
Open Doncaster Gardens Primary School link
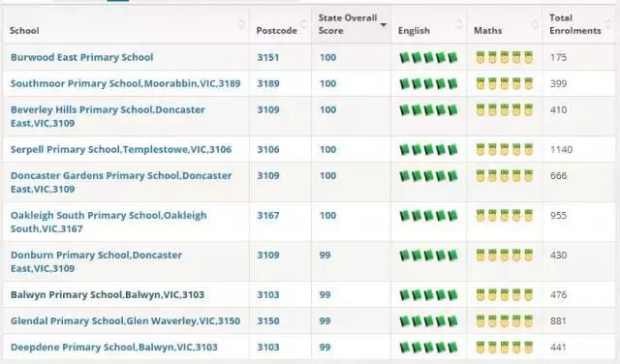pos(121,182)
